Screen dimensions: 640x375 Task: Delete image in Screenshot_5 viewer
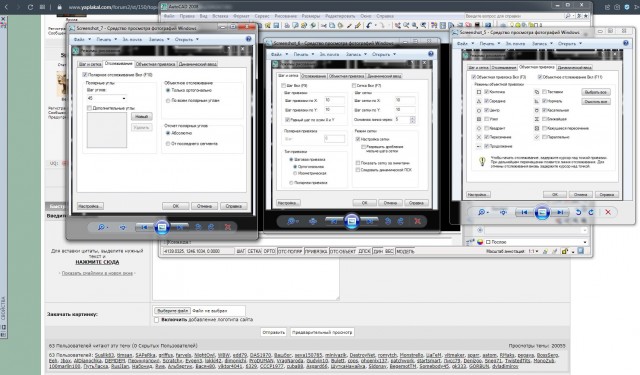[x=608, y=212]
